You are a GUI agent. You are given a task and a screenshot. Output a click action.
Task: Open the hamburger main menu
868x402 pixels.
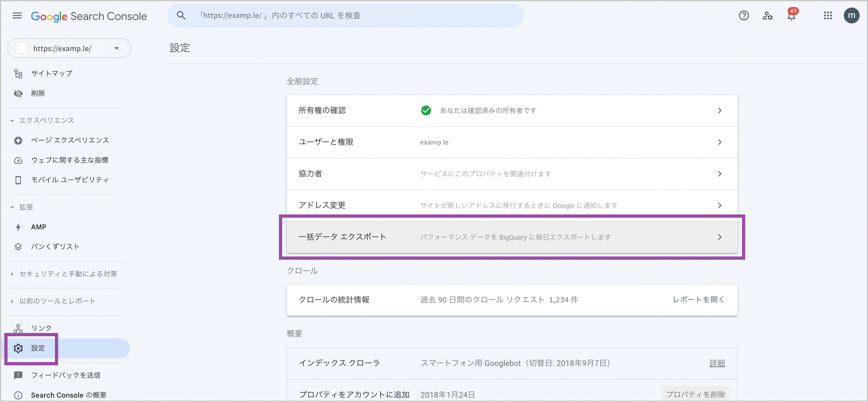[x=17, y=16]
